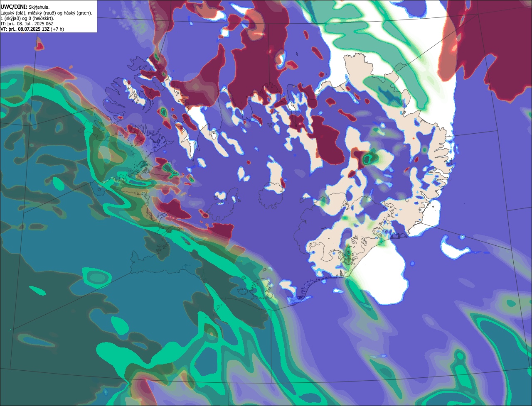Viewport: 532px width, 406px height.
Task: Click the 'UWC/DINI: Skýjahula.' title line
Action: pos(25,7)
